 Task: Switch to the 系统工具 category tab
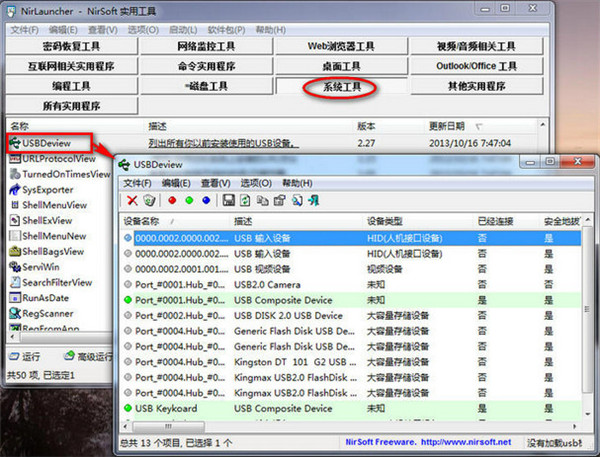[x=342, y=87]
